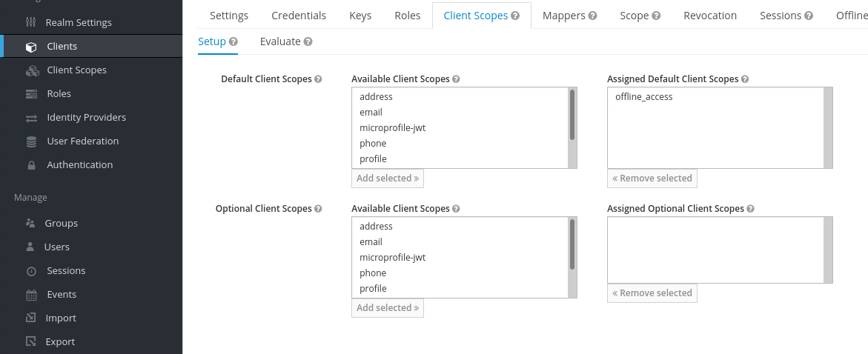Click the Events calendar icon
Viewport: 868px width, 354px height.
pyautogui.click(x=32, y=295)
